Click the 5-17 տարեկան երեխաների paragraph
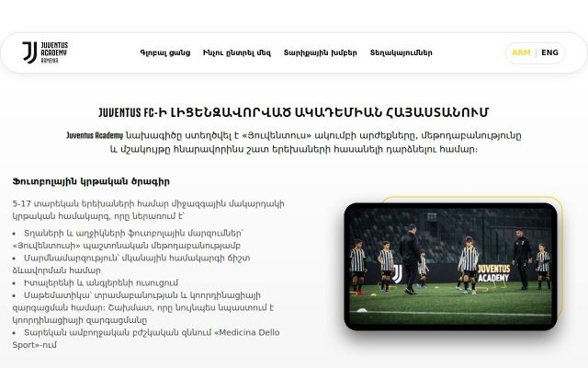The width and height of the screenshot is (588, 368). [149, 210]
